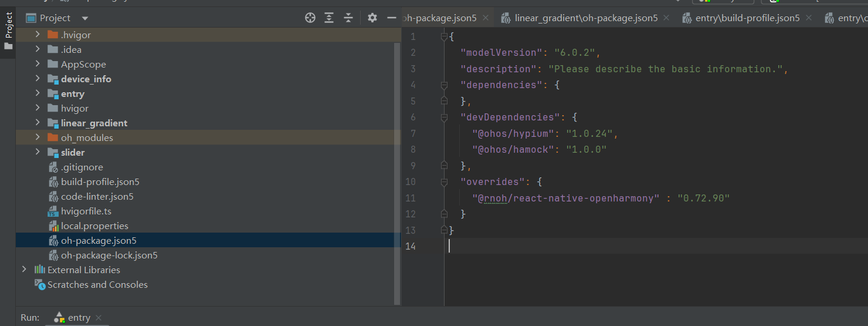Select oh-package-lock.json5 file
868x326 pixels.
pos(109,255)
